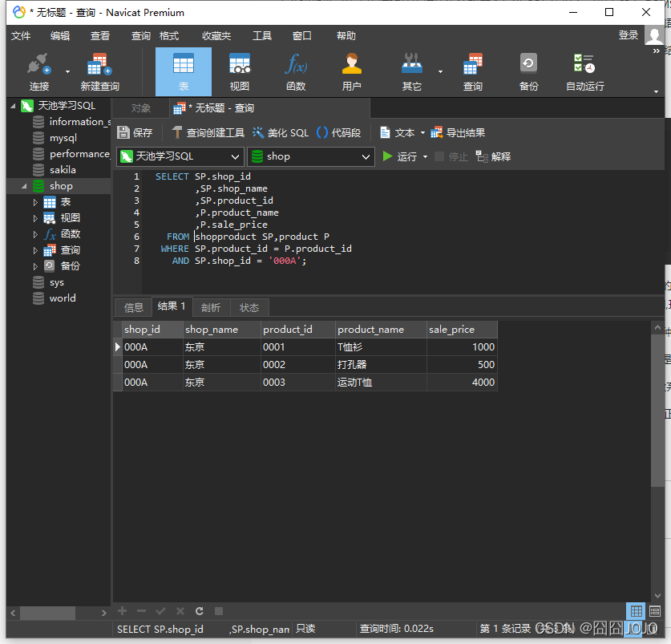Switch to the 对象 tab
The height and width of the screenshot is (644, 671).
pos(141,108)
